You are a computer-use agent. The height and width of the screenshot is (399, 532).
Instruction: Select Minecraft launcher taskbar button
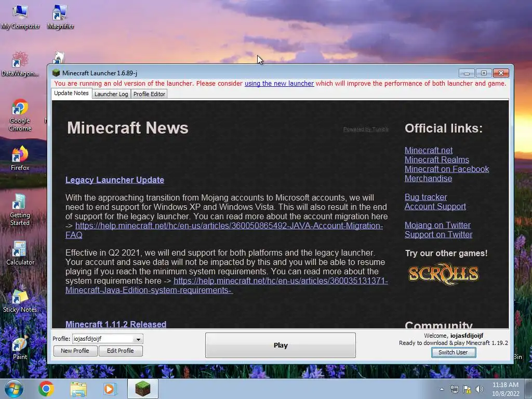click(143, 389)
